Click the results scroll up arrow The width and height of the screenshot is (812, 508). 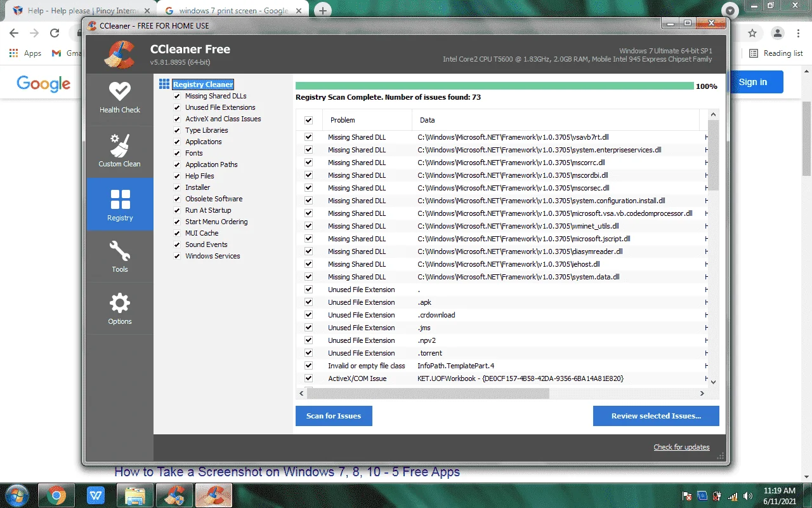point(713,115)
